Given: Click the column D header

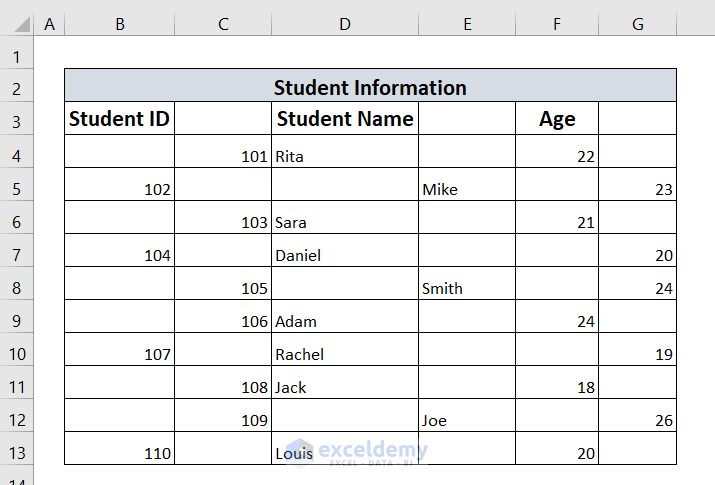Looking at the screenshot, I should point(345,23).
